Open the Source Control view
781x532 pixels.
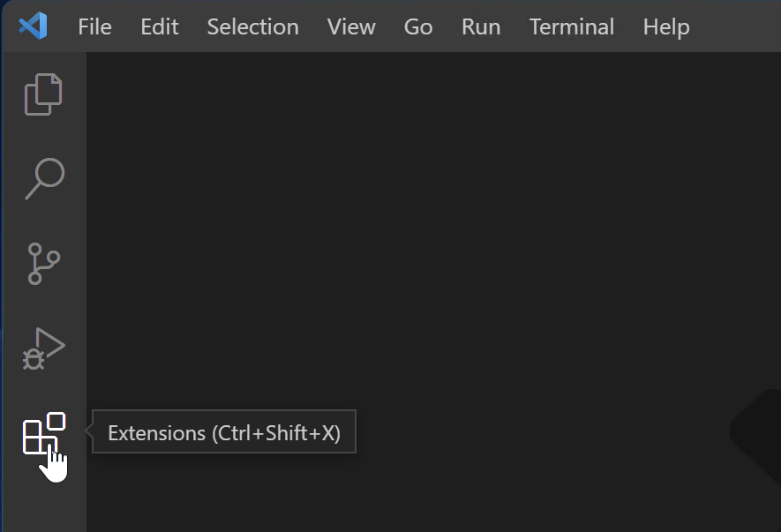42,263
